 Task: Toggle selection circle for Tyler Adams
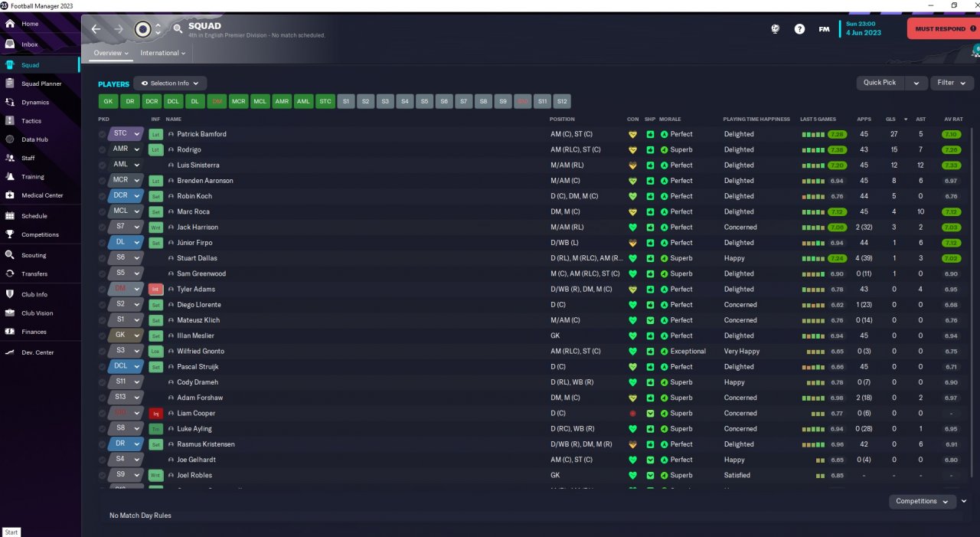pyautogui.click(x=102, y=289)
